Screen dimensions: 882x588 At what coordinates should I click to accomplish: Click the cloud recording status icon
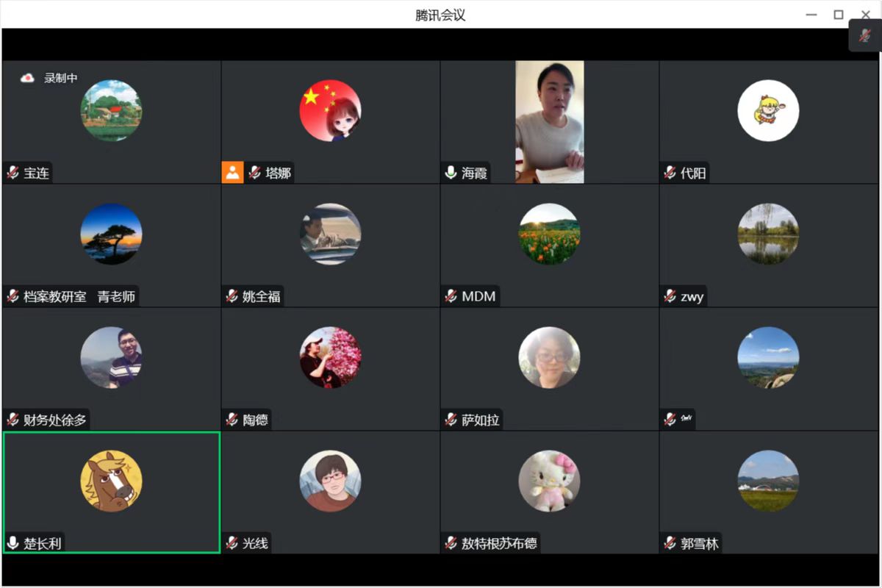point(27,78)
